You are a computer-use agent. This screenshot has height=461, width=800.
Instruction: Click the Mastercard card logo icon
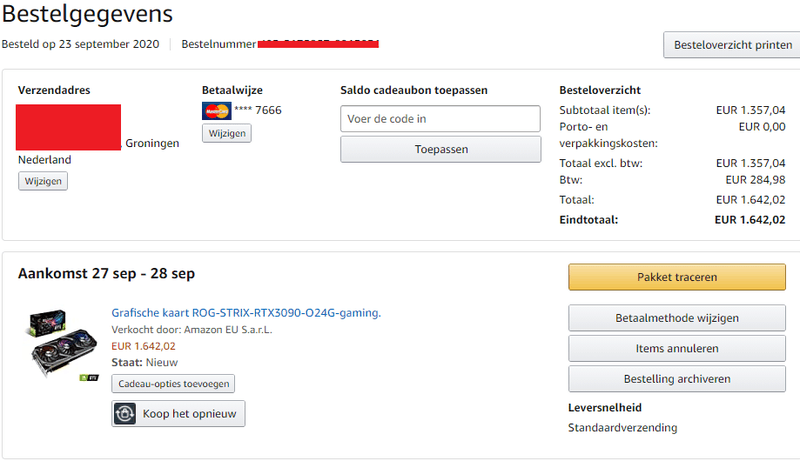click(x=216, y=110)
